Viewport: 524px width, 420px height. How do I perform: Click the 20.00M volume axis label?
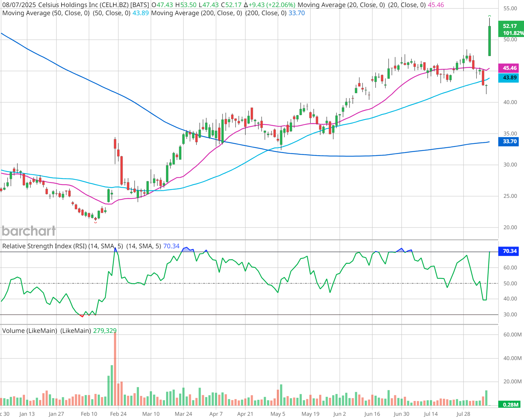[512, 382]
